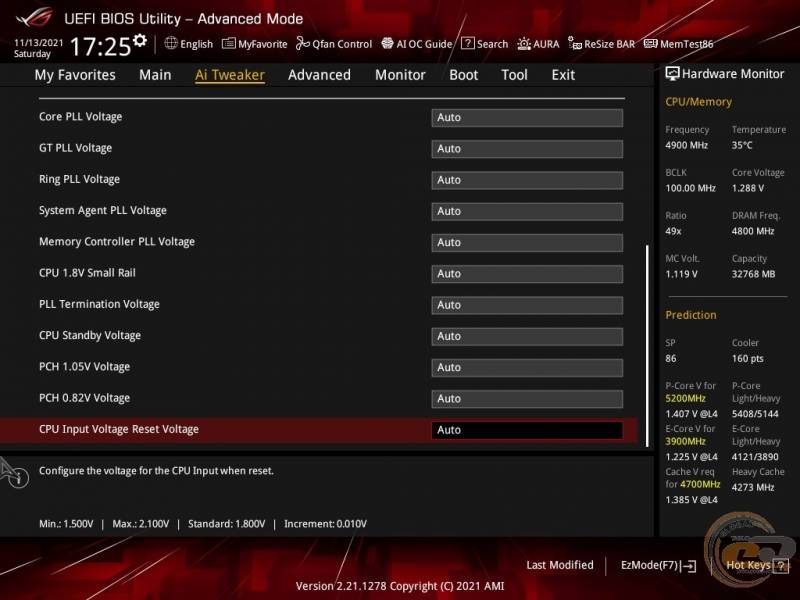Image resolution: width=800 pixels, height=600 pixels.
Task: Open the My Favorites tab
Action: click(x=75, y=75)
